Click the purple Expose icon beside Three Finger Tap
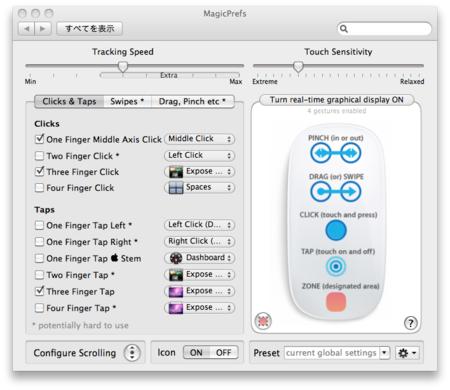 click(x=176, y=291)
